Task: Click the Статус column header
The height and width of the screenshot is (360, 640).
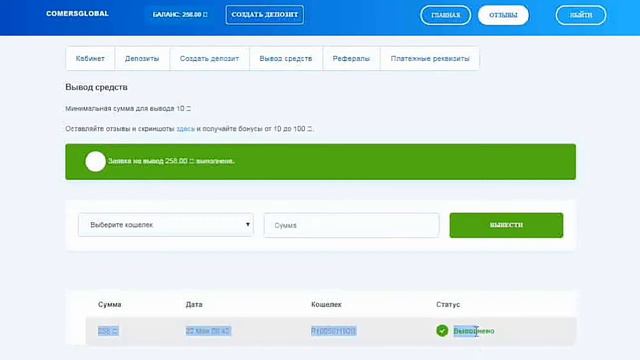Action: tap(448, 304)
